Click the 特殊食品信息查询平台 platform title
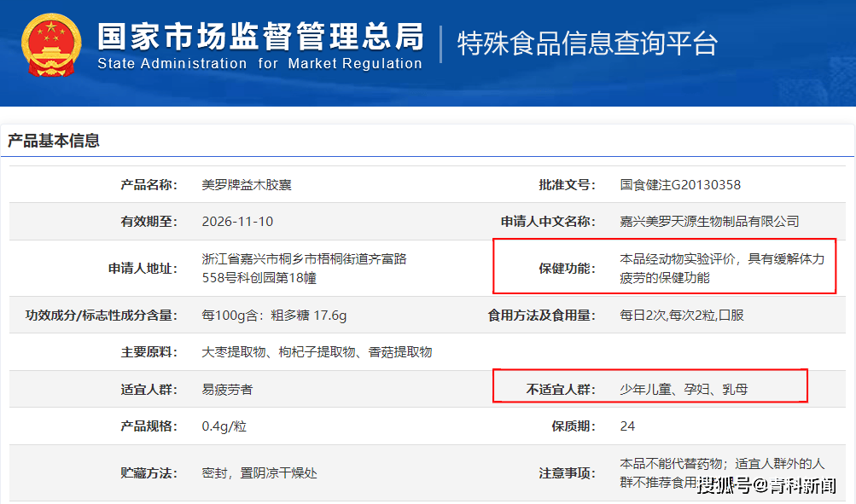 click(587, 43)
